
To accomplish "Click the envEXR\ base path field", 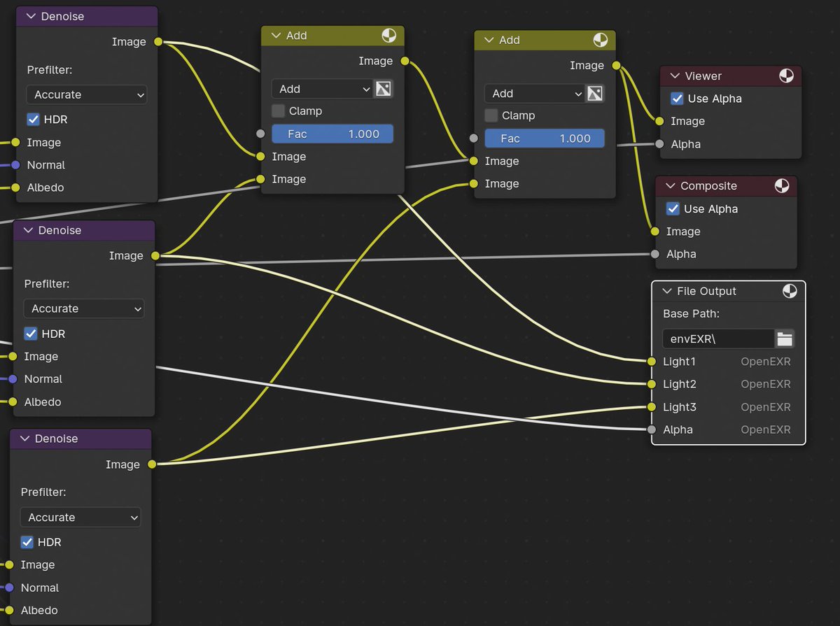I will point(718,339).
